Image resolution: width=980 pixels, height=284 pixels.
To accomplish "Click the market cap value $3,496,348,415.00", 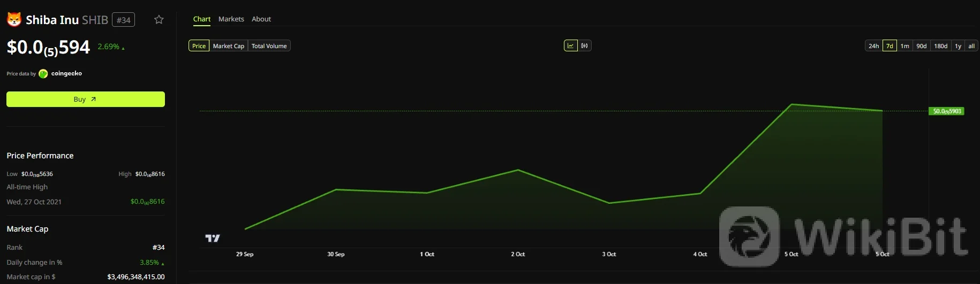I will pyautogui.click(x=136, y=277).
